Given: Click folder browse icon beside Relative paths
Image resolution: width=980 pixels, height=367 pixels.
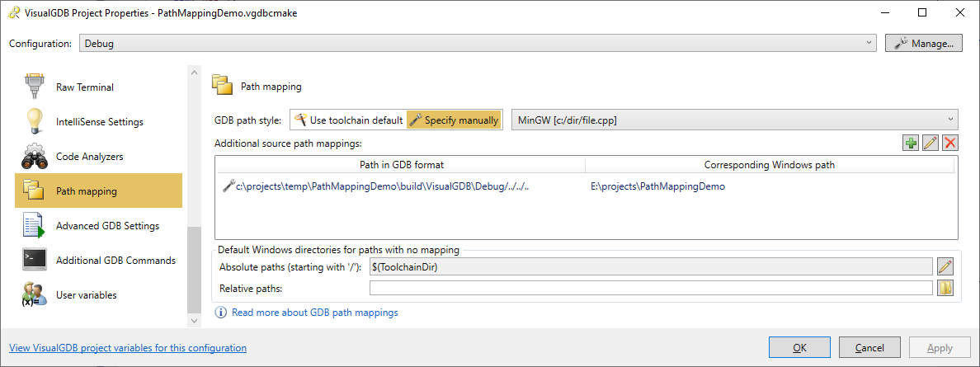Looking at the screenshot, I should point(945,288).
